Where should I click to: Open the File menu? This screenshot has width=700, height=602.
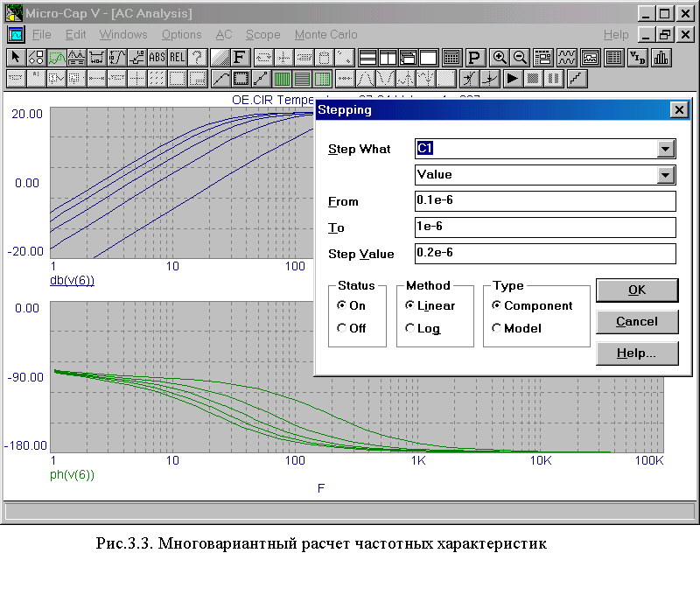tap(41, 34)
